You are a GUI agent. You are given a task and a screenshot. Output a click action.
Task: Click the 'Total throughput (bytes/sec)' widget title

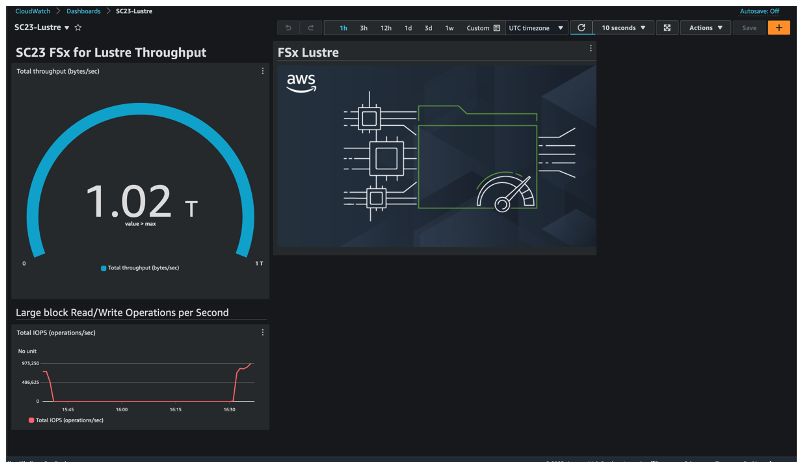click(x=58, y=71)
